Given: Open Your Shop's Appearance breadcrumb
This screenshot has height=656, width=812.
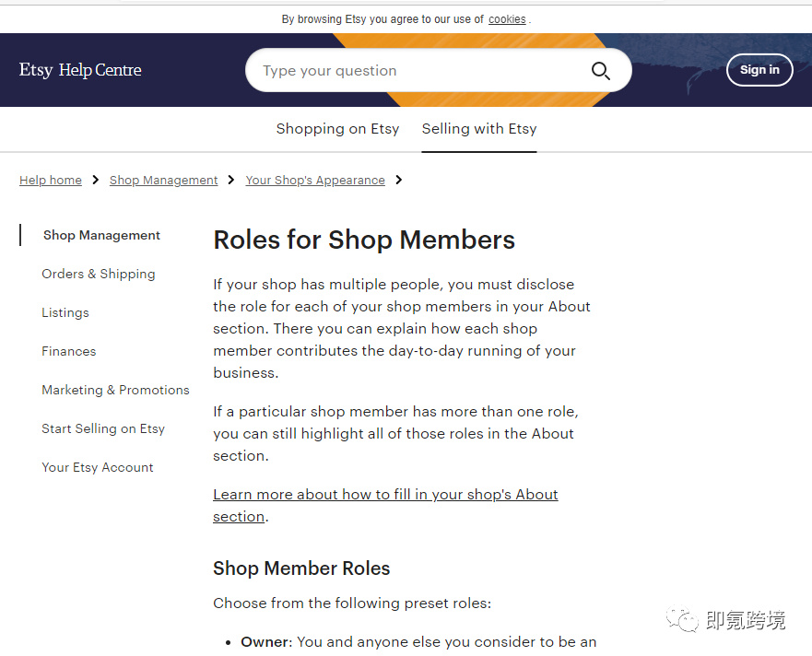Looking at the screenshot, I should coord(315,181).
